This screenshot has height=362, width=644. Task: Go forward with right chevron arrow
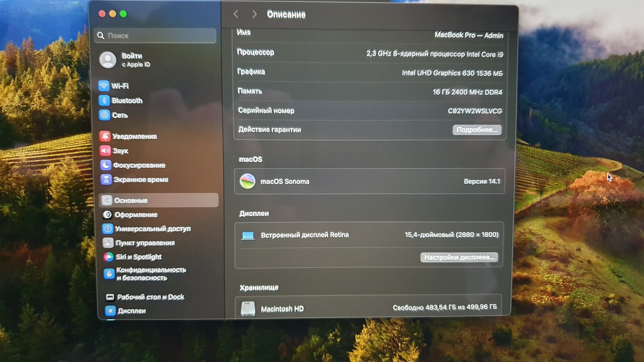click(x=254, y=14)
